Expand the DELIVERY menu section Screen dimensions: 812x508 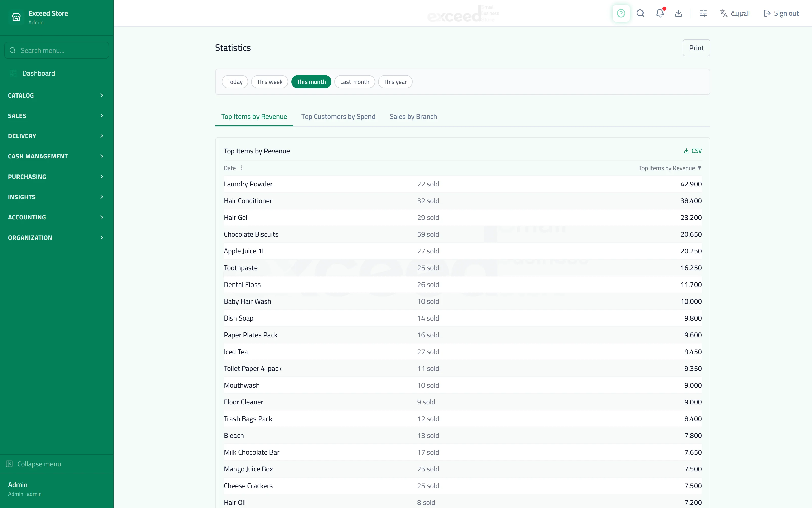[56, 136]
